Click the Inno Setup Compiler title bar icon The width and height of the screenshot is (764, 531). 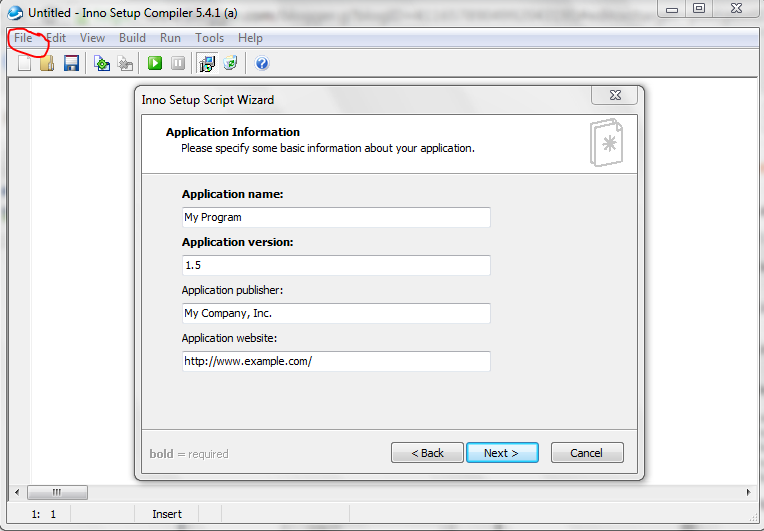point(15,13)
